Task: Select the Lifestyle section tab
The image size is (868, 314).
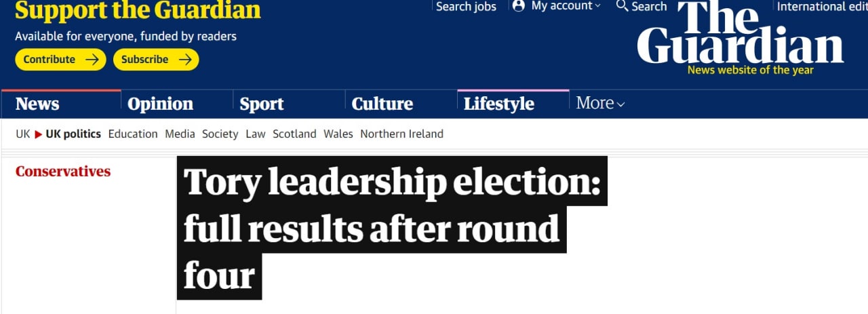Action: tap(498, 104)
